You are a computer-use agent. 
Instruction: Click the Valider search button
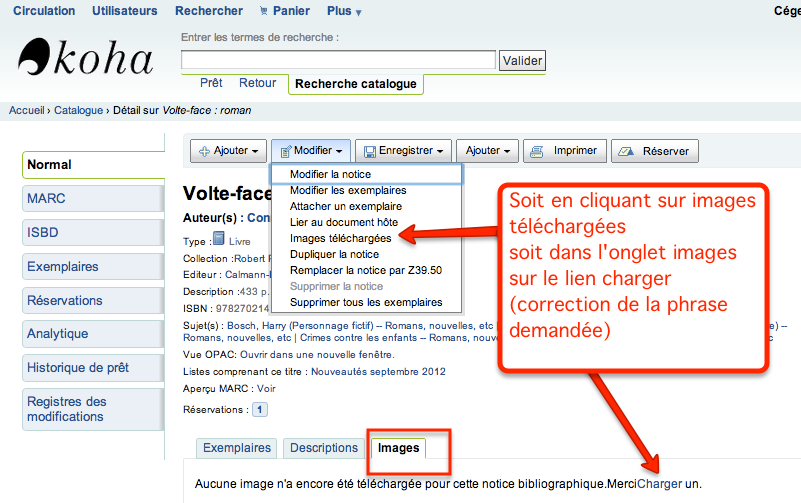(522, 61)
